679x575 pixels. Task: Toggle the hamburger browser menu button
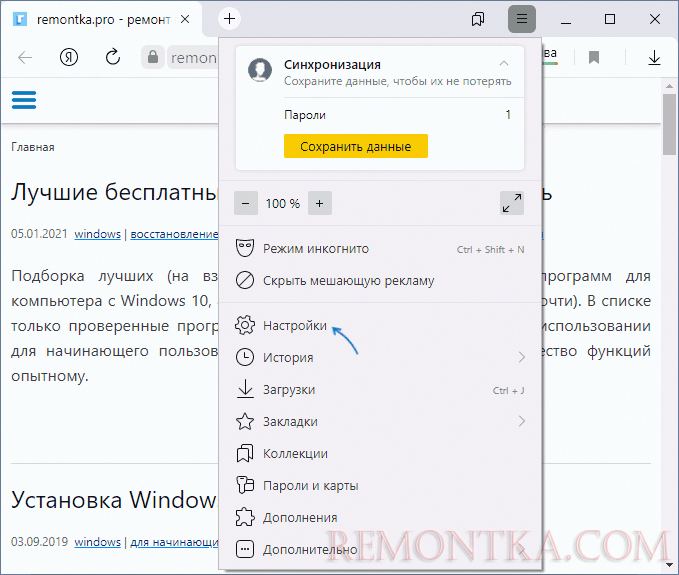click(522, 19)
